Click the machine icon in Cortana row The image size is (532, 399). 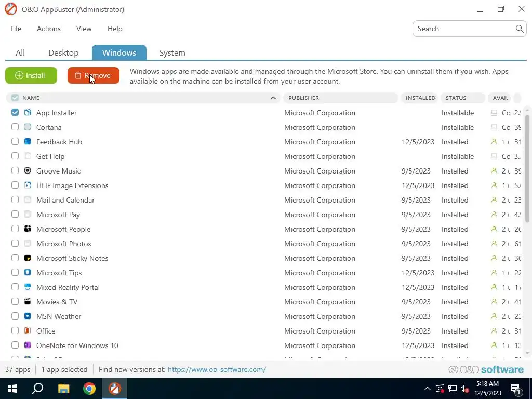[494, 127]
